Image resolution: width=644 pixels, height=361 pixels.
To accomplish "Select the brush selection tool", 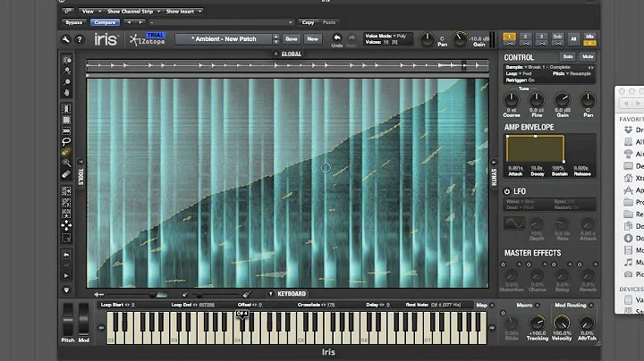I will pos(66,152).
